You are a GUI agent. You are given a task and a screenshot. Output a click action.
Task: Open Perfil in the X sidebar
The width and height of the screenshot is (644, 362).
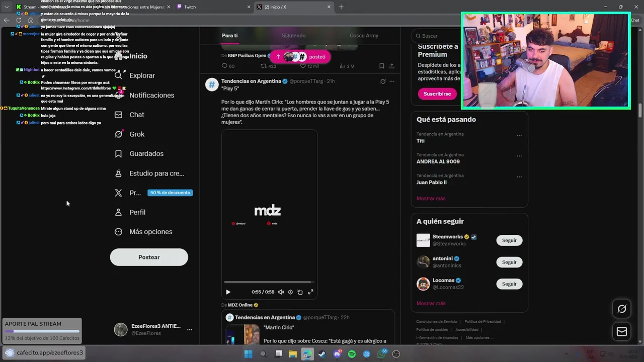click(x=130, y=212)
